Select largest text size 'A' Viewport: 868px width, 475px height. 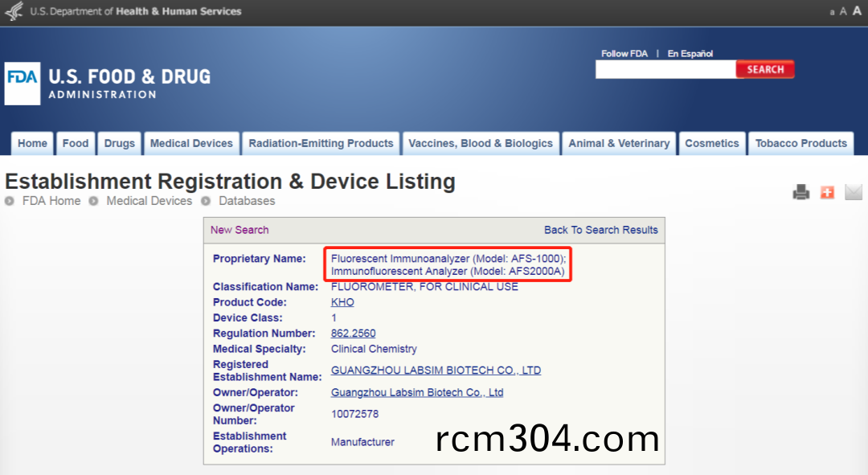pos(857,10)
